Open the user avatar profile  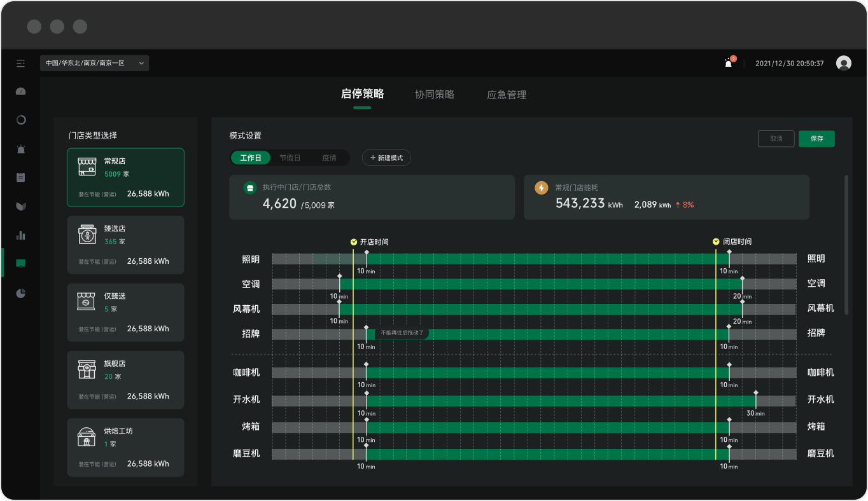tap(844, 63)
